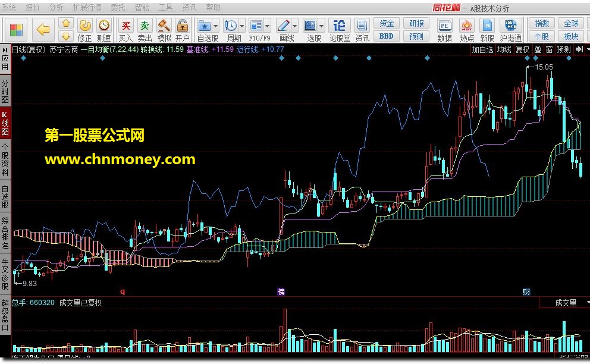Click the 开户 padlock icon
590x364 pixels.
pyautogui.click(x=182, y=26)
